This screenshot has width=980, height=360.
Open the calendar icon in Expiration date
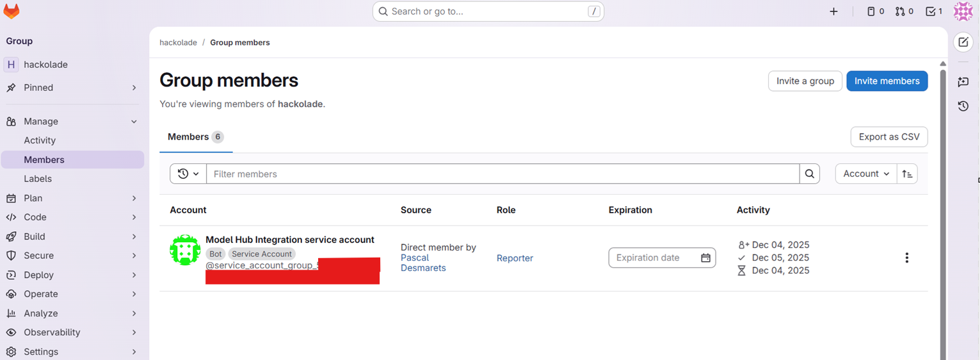[705, 258]
